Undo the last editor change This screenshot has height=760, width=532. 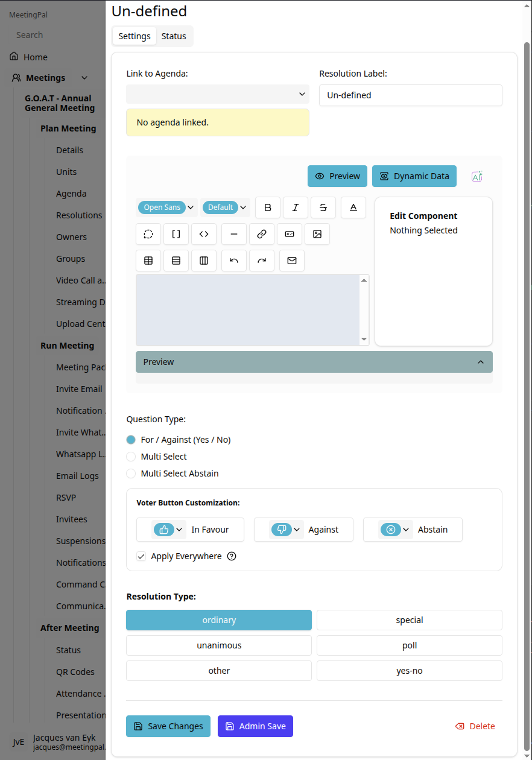tap(234, 261)
